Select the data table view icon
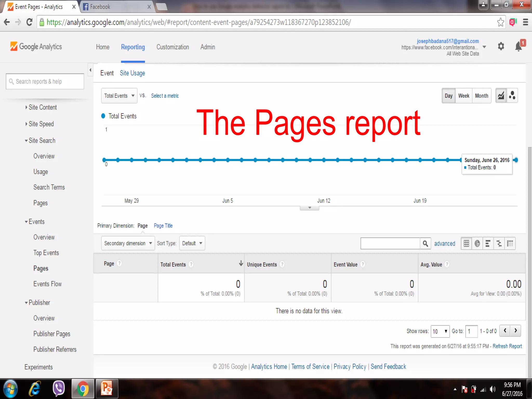 click(x=466, y=243)
